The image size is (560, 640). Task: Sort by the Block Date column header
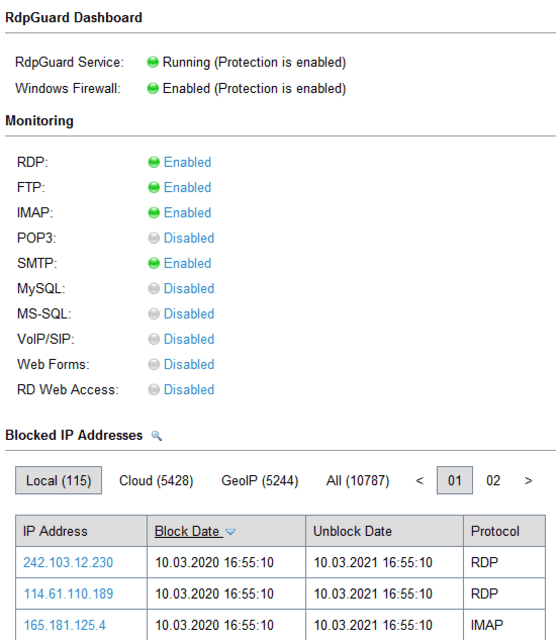tap(189, 531)
